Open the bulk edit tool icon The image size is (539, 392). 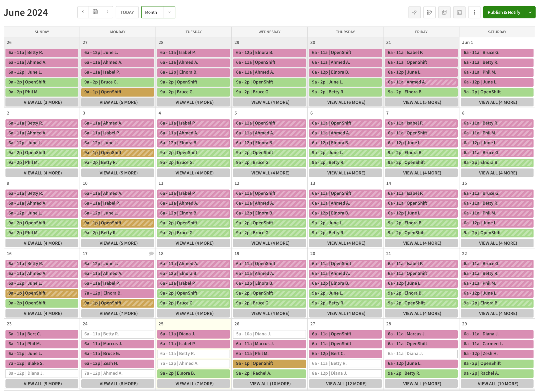pyautogui.click(x=429, y=12)
